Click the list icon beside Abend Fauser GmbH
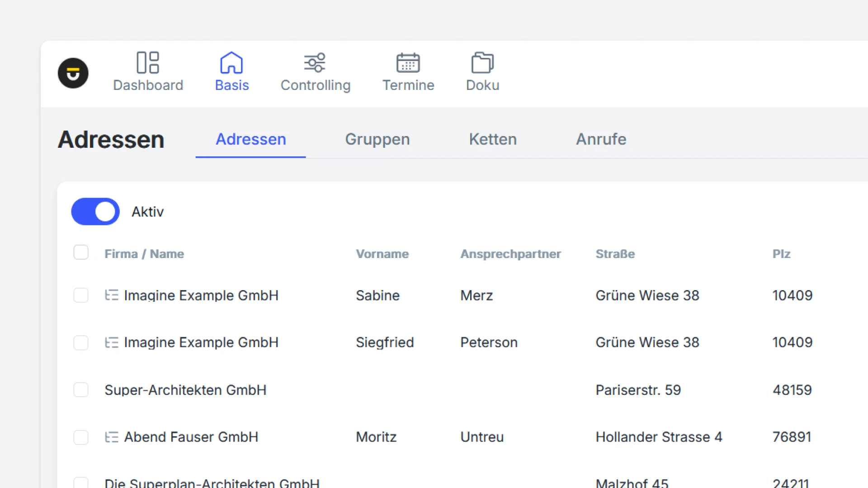 pos(112,437)
